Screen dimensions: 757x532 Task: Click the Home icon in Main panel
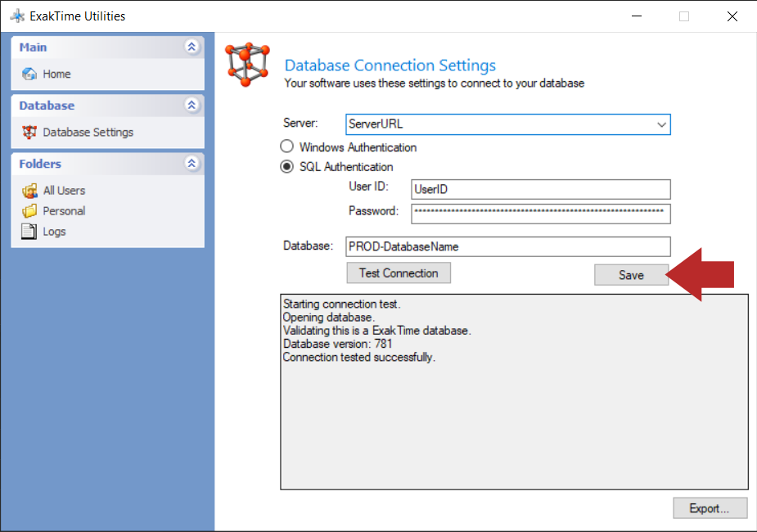29,74
